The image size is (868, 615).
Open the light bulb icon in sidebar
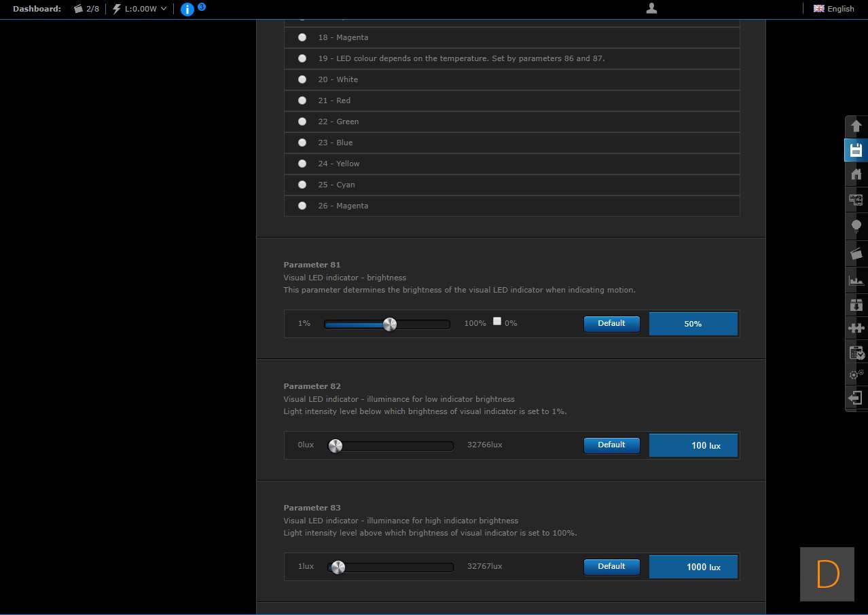pos(856,225)
